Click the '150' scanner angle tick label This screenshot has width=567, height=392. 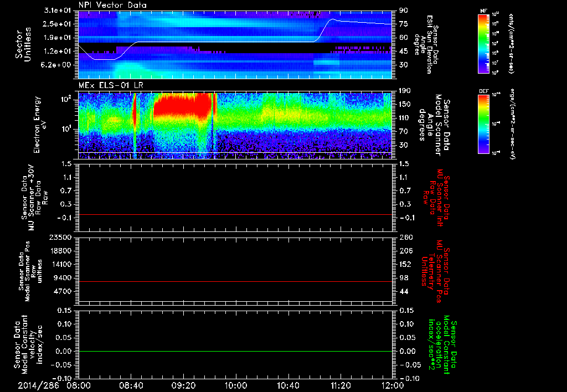[x=405, y=104]
